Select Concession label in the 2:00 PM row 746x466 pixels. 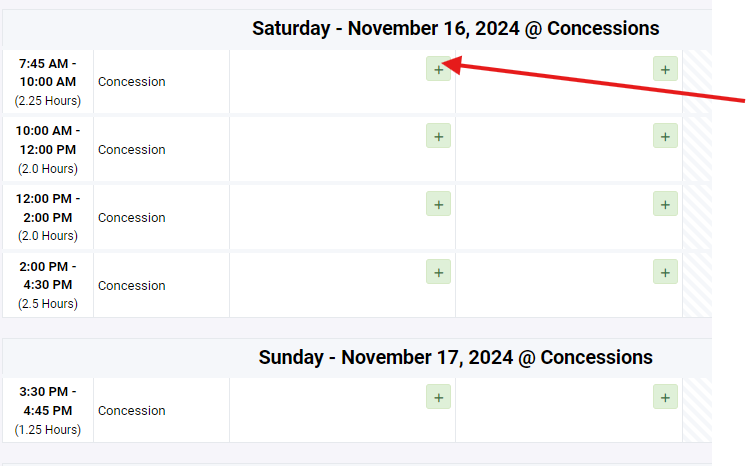pos(132,286)
